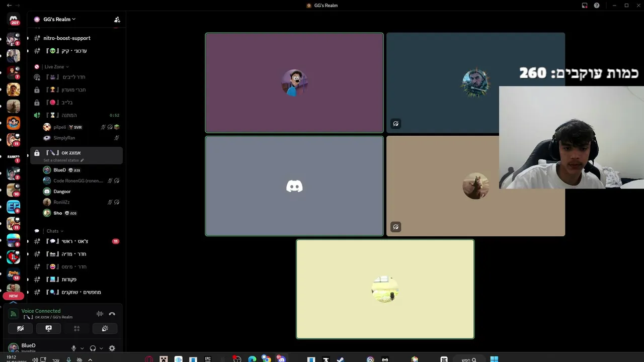Select user pilpeli in waiting channel
Viewport: 644px width, 362px height.
82,127
